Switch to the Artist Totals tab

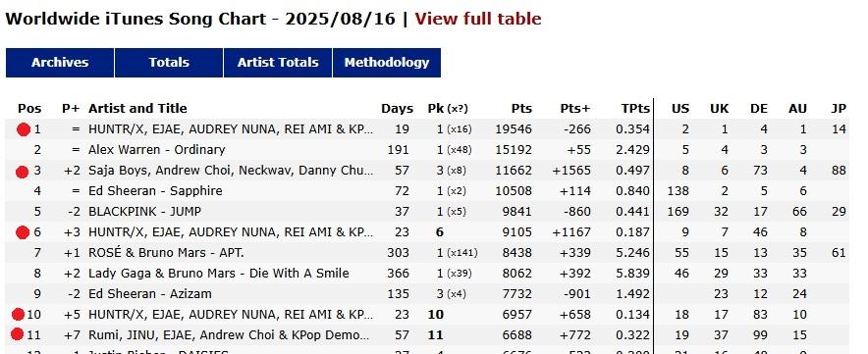[278, 63]
